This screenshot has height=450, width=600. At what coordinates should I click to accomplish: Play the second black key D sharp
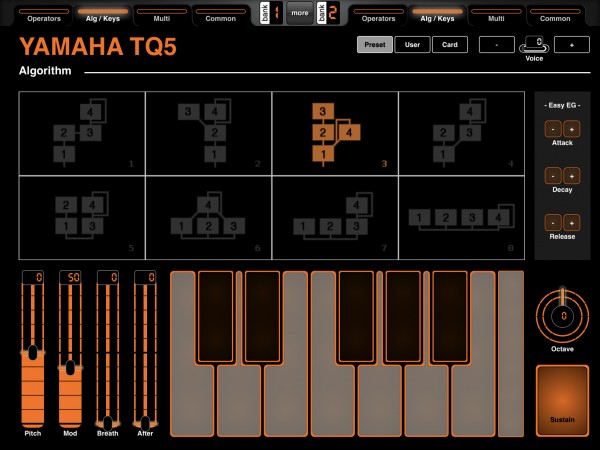(262, 316)
